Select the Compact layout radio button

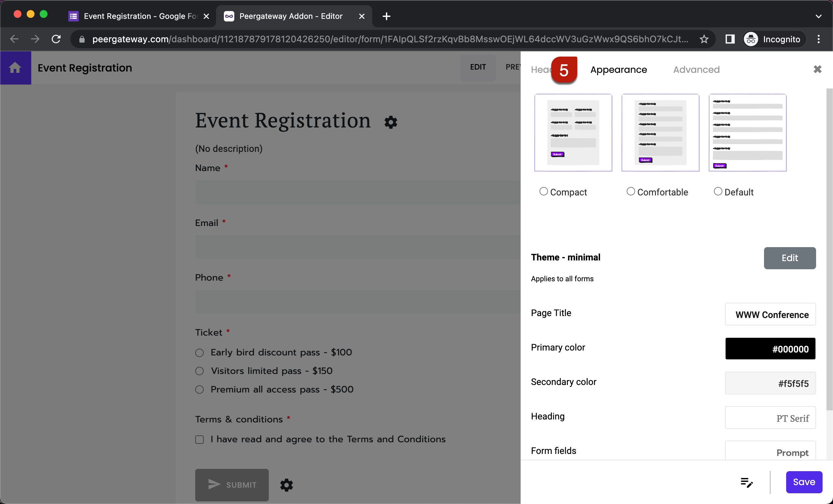[x=543, y=192]
